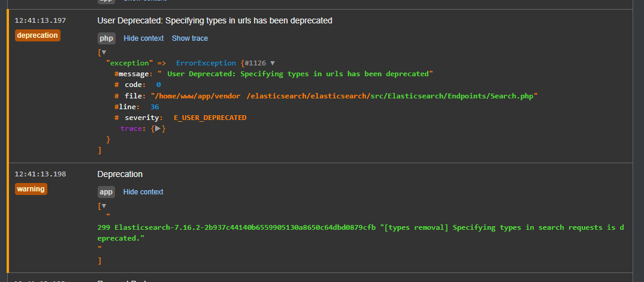Click the app channel badge under Deprecation
This screenshot has width=644, height=282.
(x=107, y=192)
